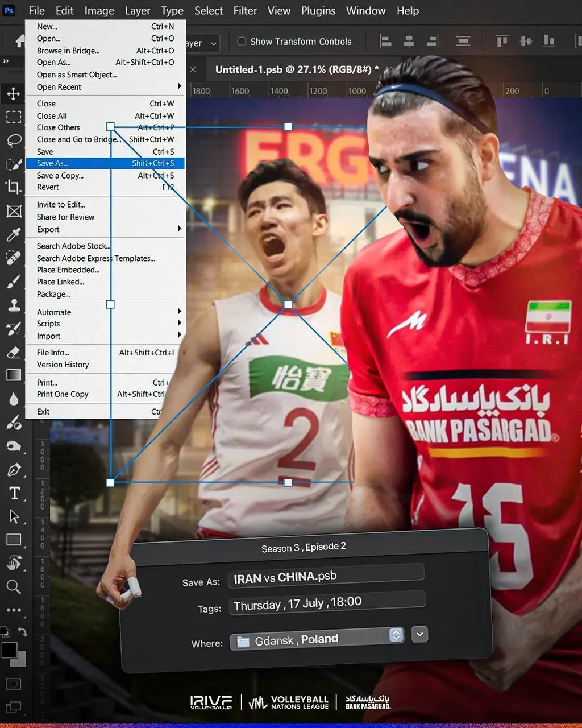Image resolution: width=582 pixels, height=728 pixels.
Task: Choose Save a Copy menu item
Action: point(105,176)
